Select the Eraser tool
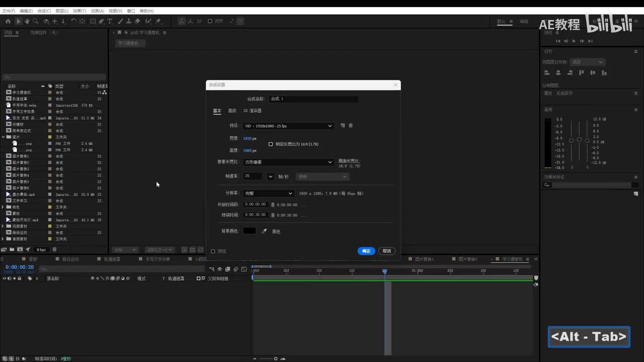This screenshot has width=644, height=362. pyautogui.click(x=138, y=21)
